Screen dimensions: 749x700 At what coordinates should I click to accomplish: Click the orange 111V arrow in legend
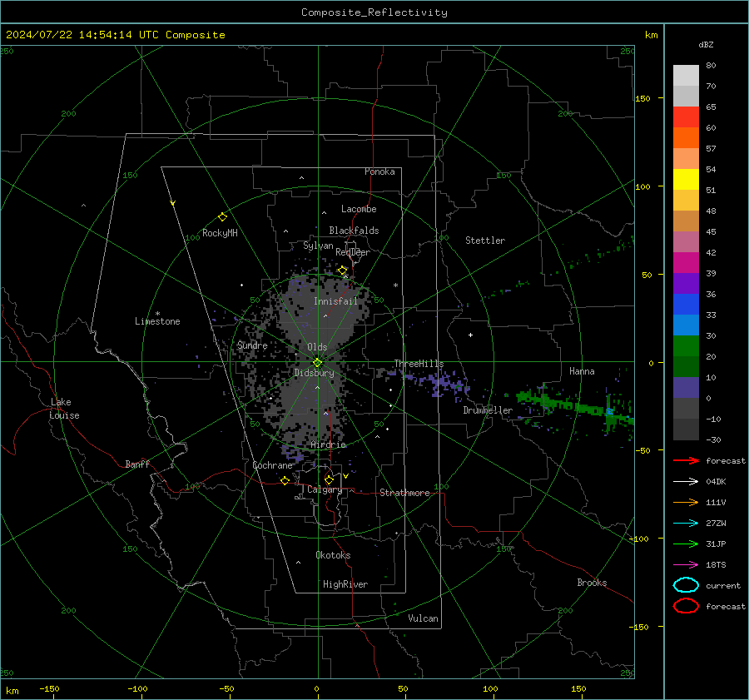[x=686, y=502]
